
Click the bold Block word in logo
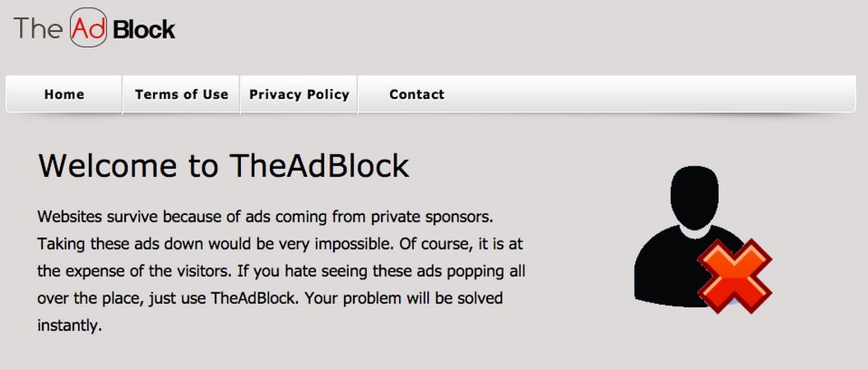coord(144,30)
